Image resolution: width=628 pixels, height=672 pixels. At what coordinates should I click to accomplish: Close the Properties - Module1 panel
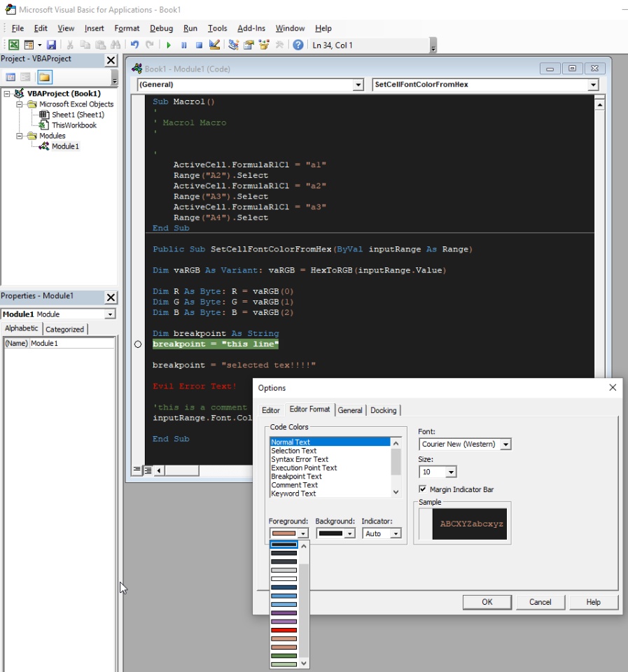pyautogui.click(x=111, y=297)
